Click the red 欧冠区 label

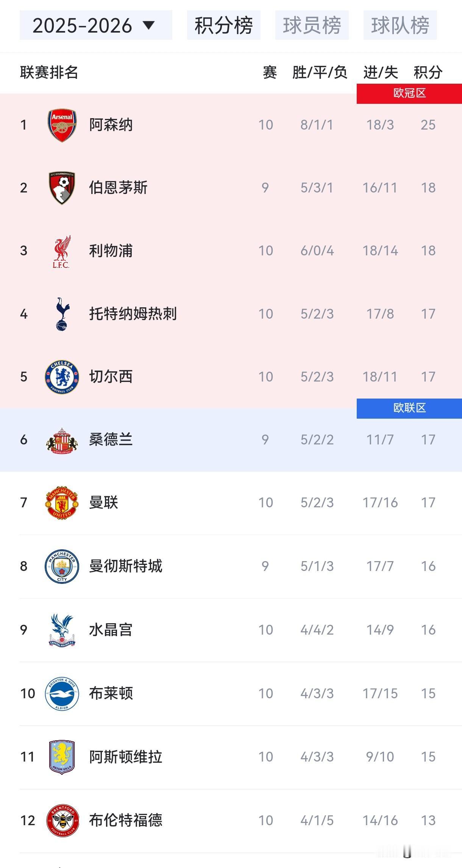409,93
